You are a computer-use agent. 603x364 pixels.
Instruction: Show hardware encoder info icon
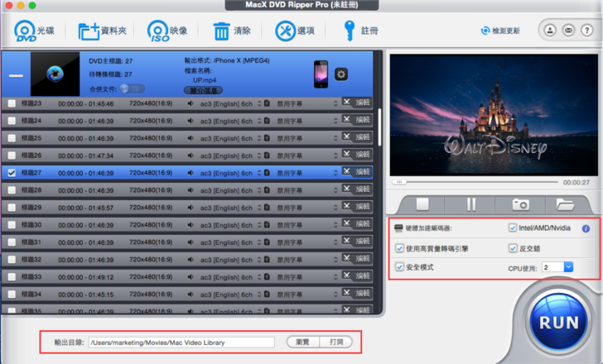[x=586, y=228]
